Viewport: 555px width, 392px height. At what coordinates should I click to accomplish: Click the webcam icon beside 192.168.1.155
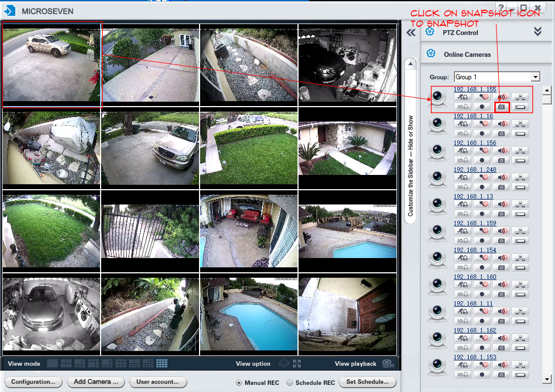[437, 98]
